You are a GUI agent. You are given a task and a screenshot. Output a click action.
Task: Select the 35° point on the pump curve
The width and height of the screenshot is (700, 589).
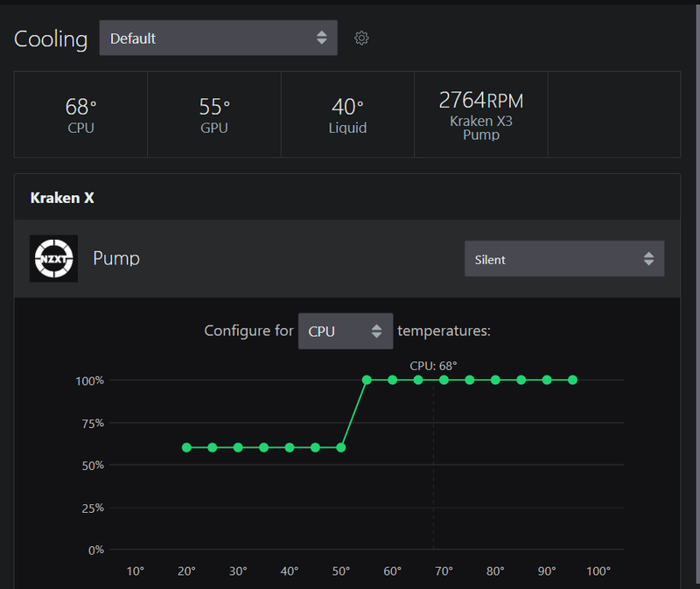(x=264, y=447)
